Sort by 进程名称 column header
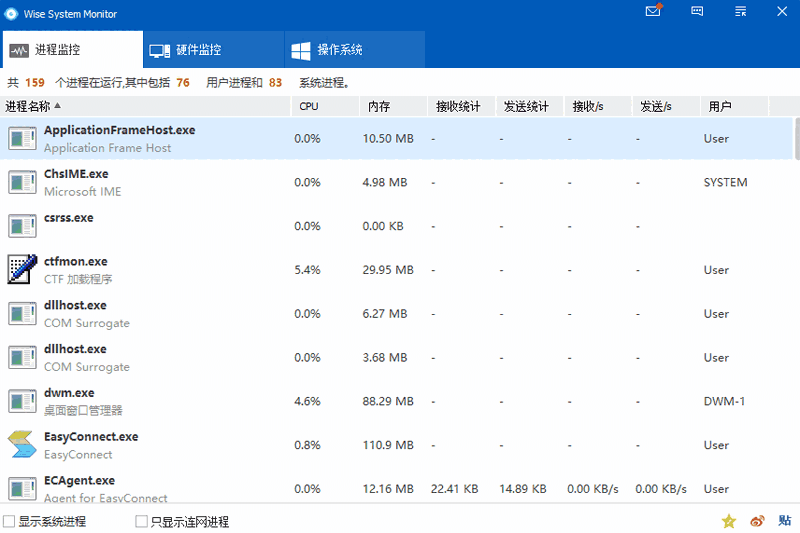This screenshot has width=800, height=533. click(30, 106)
